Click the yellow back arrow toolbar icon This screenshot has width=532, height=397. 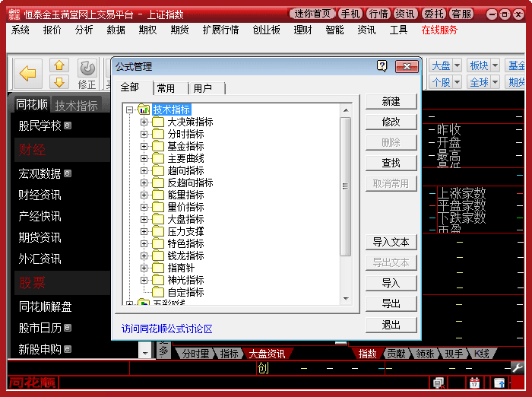tap(28, 73)
